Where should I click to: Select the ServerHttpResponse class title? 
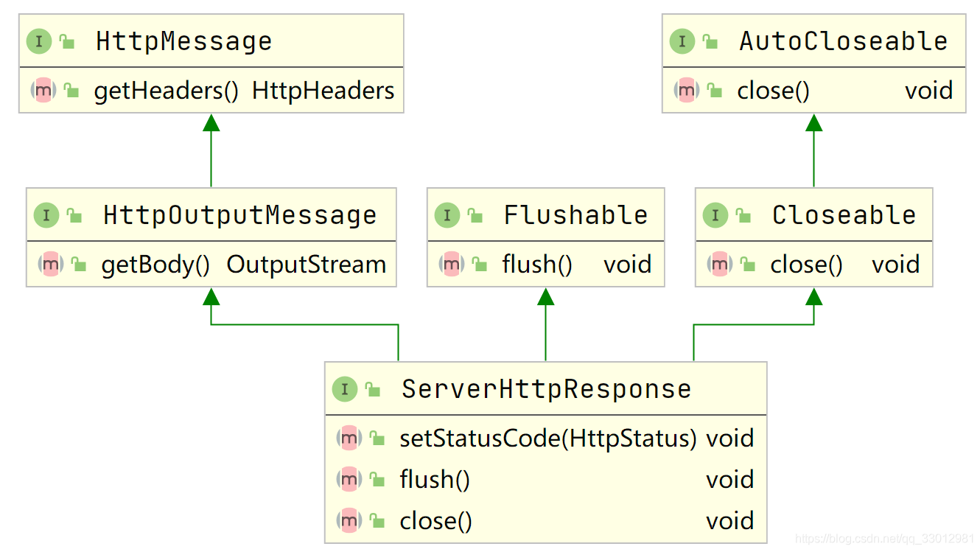(547, 389)
